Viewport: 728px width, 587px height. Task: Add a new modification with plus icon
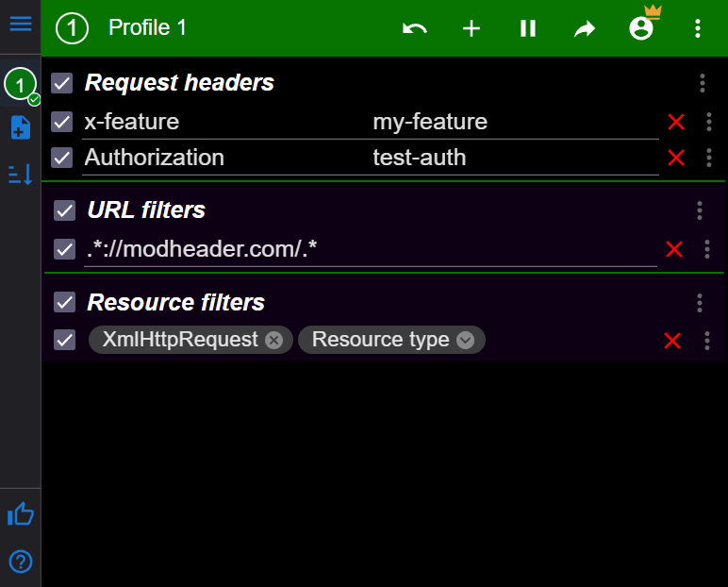pyautogui.click(x=472, y=28)
